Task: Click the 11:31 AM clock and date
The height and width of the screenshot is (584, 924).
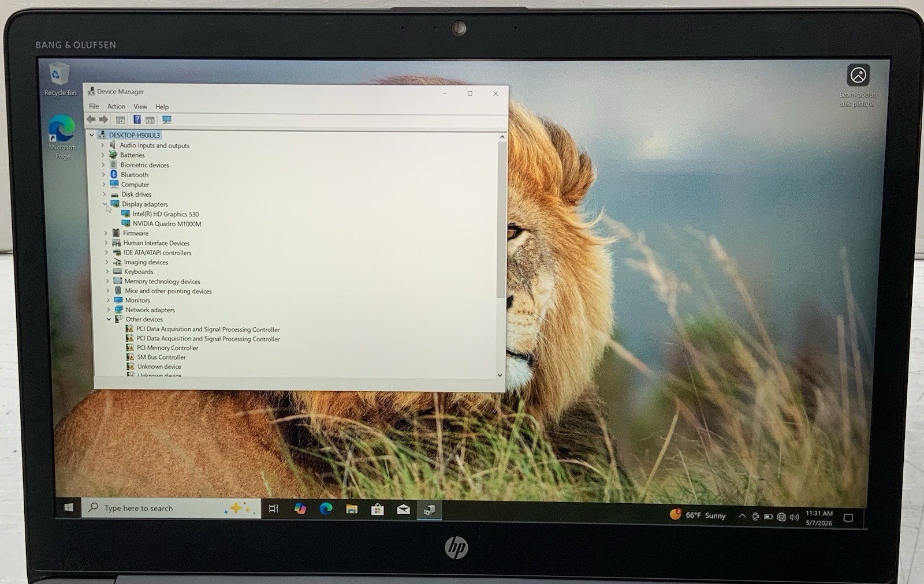Action: click(819, 518)
